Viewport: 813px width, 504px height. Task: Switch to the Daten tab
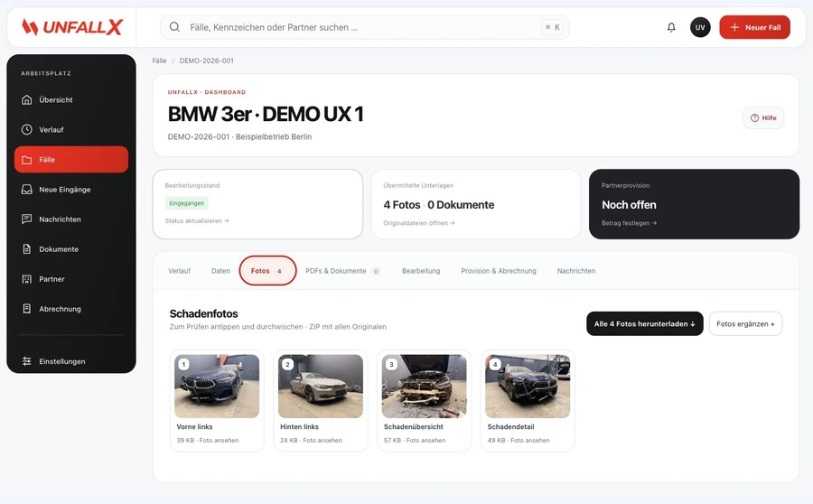click(x=220, y=271)
